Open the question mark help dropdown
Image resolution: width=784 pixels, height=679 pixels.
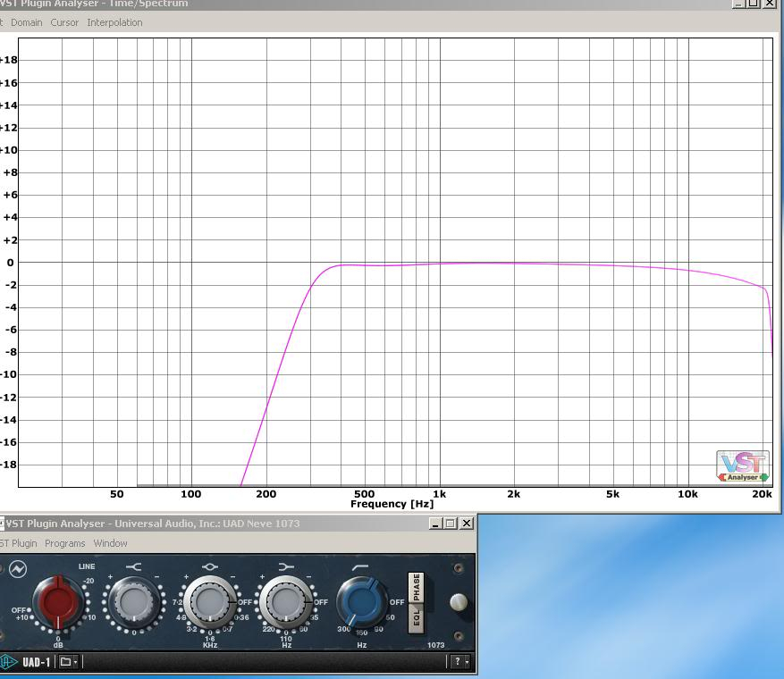(459, 662)
